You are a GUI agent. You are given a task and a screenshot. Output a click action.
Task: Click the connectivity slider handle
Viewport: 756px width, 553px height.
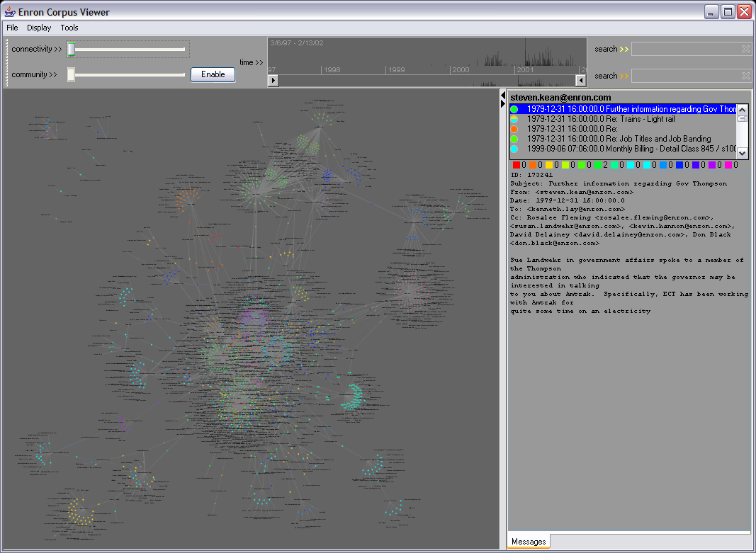[71, 49]
